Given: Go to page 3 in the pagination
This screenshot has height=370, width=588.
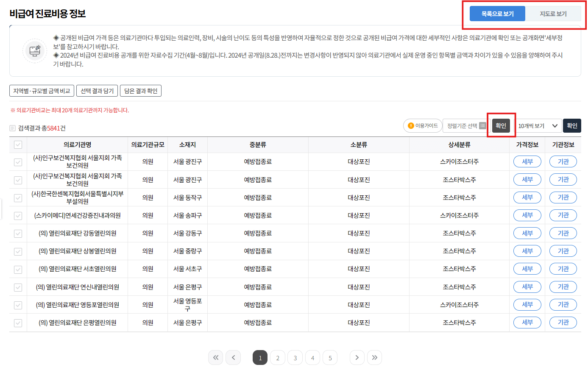Looking at the screenshot, I should coord(295,357).
